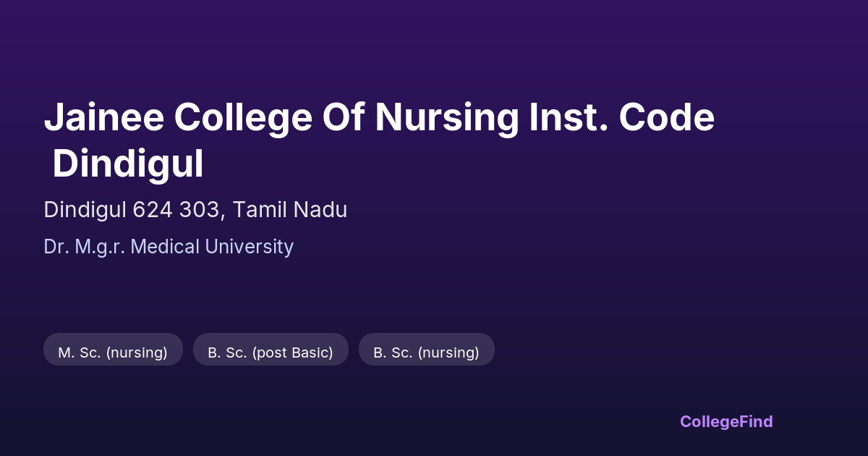The image size is (868, 456).
Task: Open the CollegeFind brand logo
Action: coord(726,421)
